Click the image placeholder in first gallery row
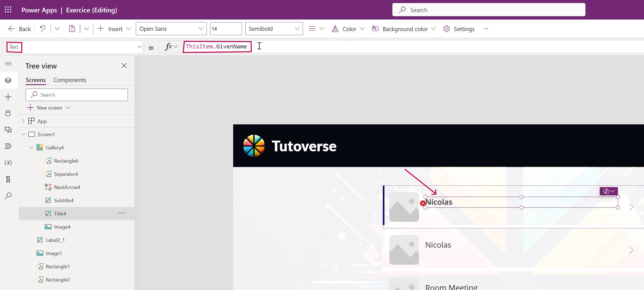644x290 pixels. 404,207
